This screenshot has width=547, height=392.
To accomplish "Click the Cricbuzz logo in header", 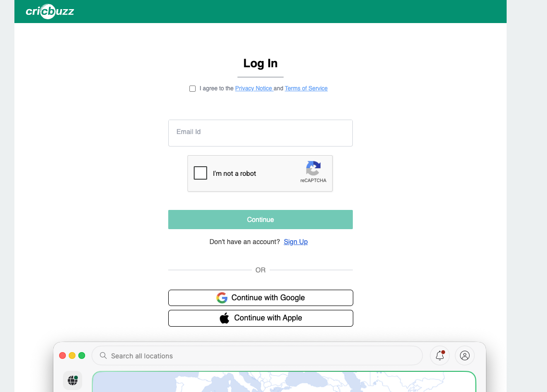I will (50, 12).
